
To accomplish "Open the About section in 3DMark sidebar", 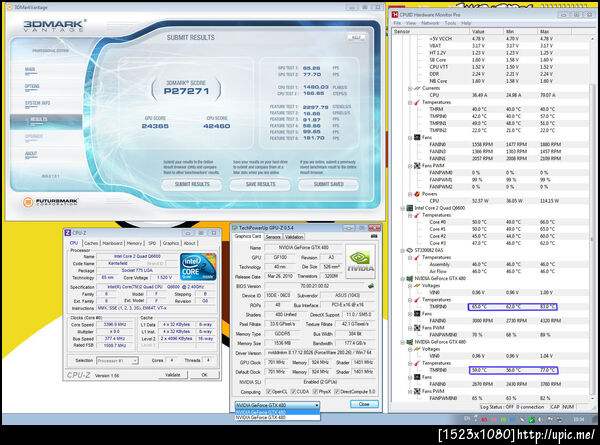I will point(31,154).
